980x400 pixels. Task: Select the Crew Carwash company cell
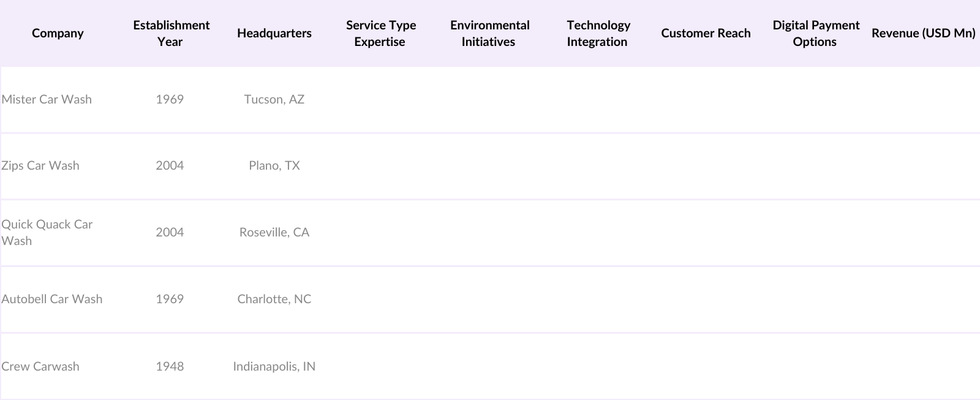[40, 366]
